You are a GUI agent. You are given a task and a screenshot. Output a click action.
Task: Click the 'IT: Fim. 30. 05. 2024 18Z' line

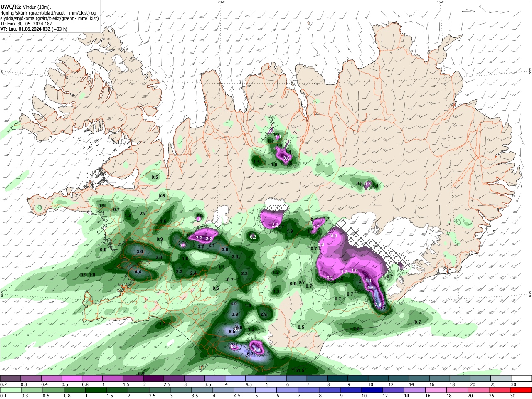click(26, 24)
